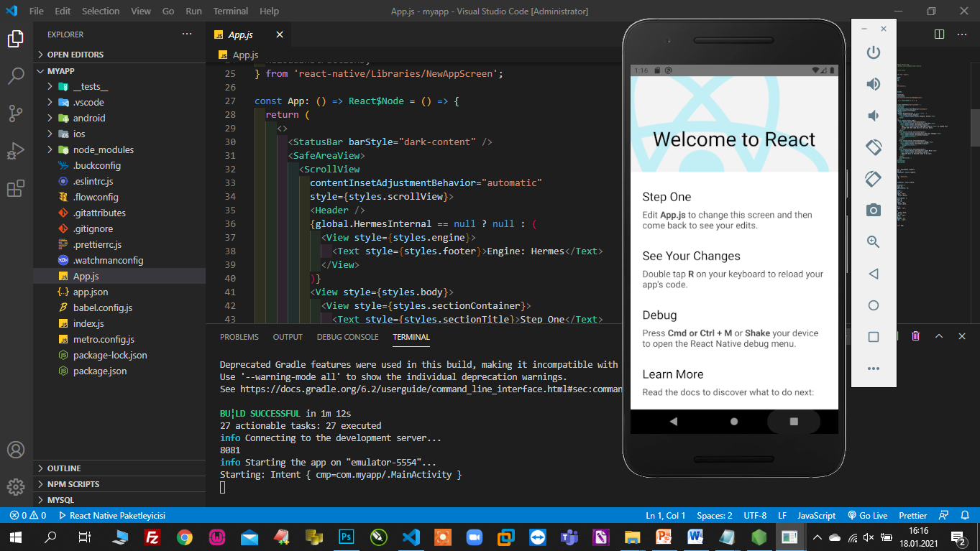Screen dimensions: 980x551
Task: Open the Search view in the activity bar
Action: 16,76
